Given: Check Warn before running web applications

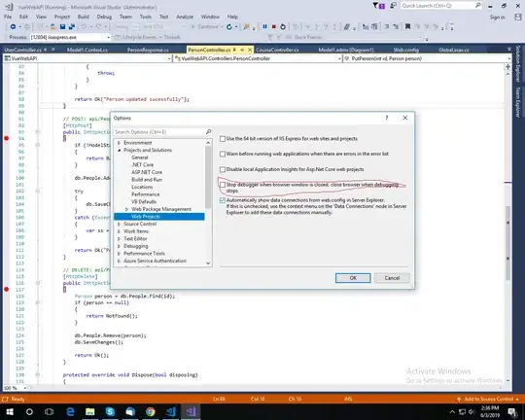Looking at the screenshot, I should point(223,154).
